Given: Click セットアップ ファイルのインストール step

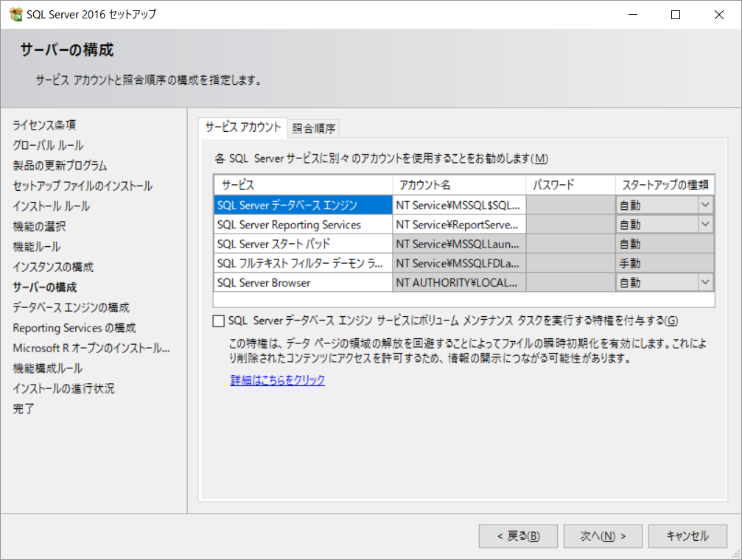Looking at the screenshot, I should pyautogui.click(x=83, y=186).
